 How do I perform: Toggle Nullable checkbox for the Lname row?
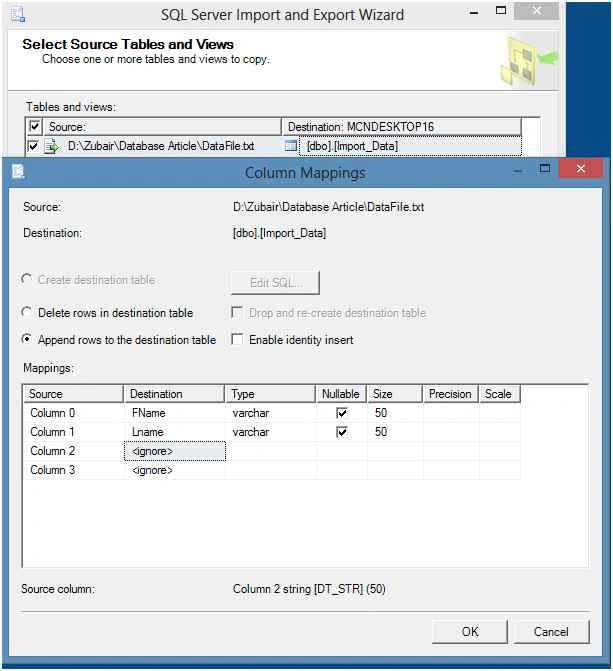[x=342, y=432]
